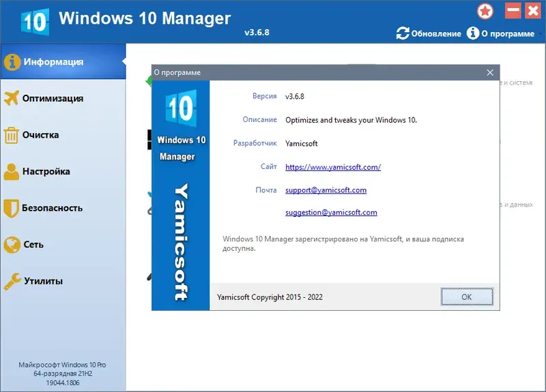Click the 64-разрядная 21H2 text
546x392 pixels.
click(x=63, y=374)
